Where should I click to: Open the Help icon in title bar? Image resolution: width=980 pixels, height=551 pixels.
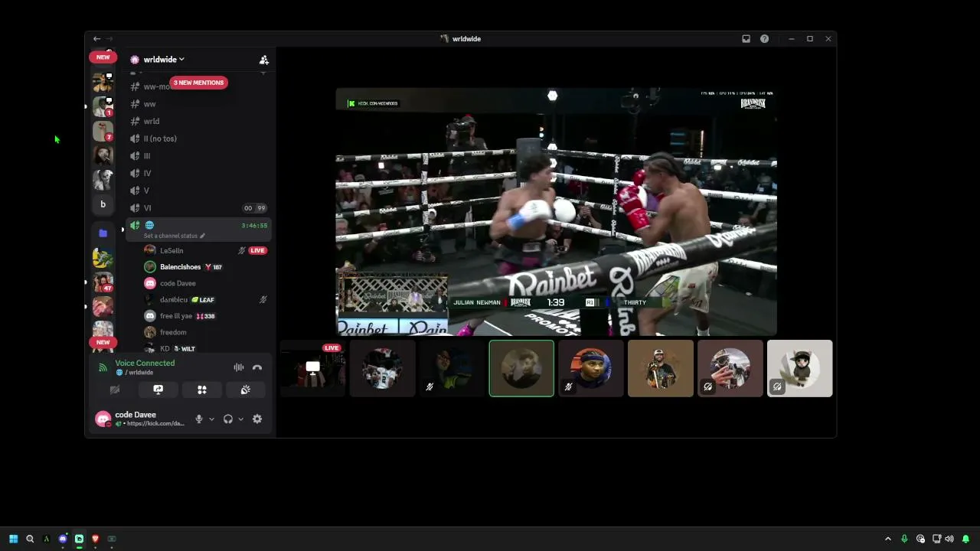764,39
